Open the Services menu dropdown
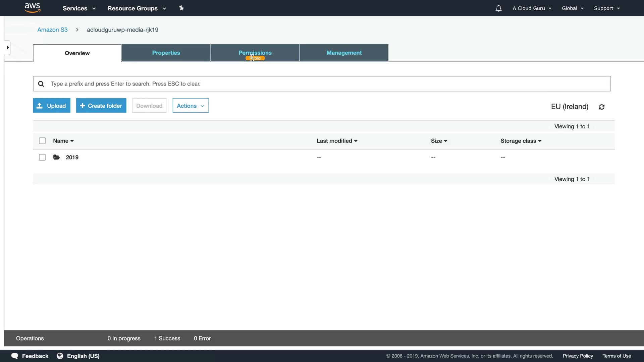This screenshot has height=362, width=644. click(79, 8)
